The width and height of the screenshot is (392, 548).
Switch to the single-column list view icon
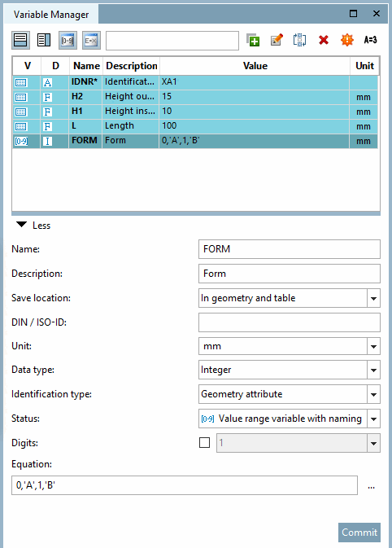(x=20, y=40)
